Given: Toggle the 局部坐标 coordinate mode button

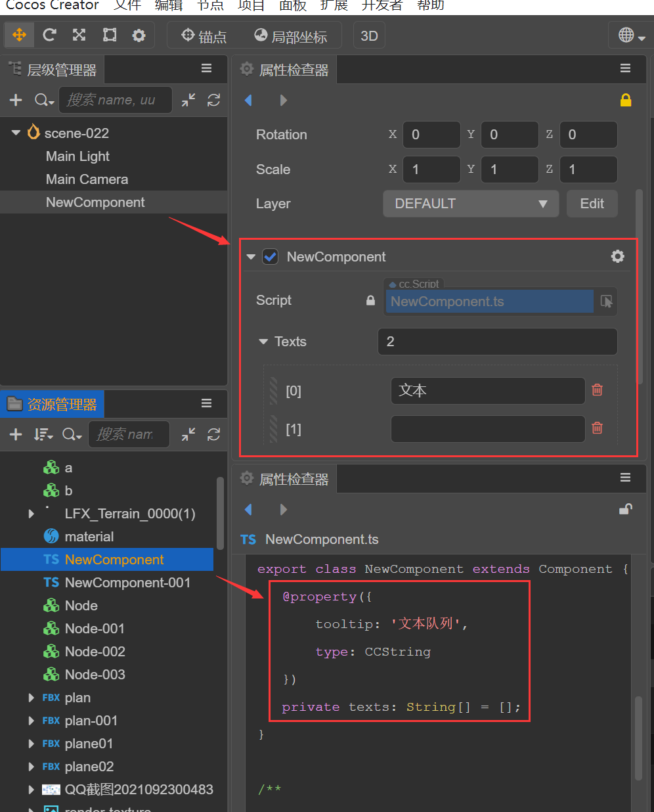Looking at the screenshot, I should click(290, 36).
